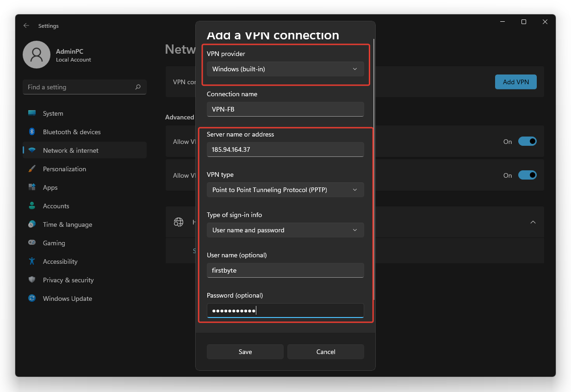
Task: Turn off the second Allow VPN toggle
Action: point(527,175)
